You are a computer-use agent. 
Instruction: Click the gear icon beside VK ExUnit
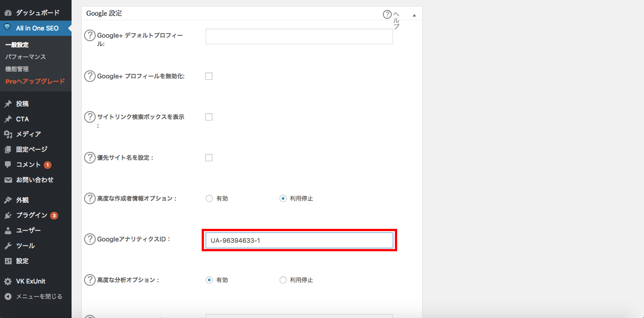point(8,282)
